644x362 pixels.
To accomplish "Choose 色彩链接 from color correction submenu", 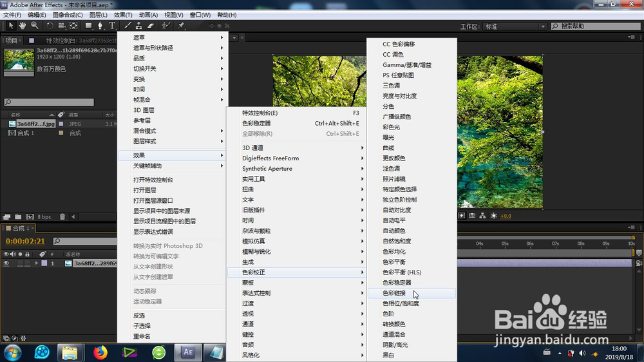I will tap(412, 293).
